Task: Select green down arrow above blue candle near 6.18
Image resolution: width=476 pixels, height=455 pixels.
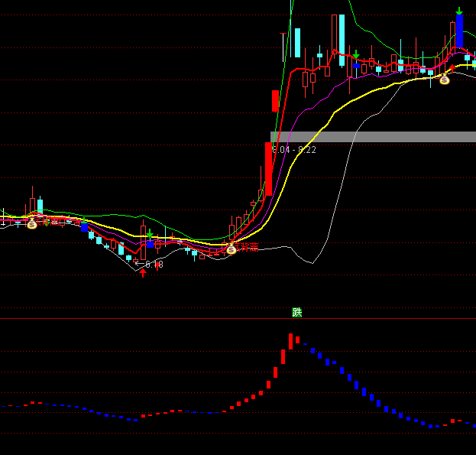Action: [151, 234]
